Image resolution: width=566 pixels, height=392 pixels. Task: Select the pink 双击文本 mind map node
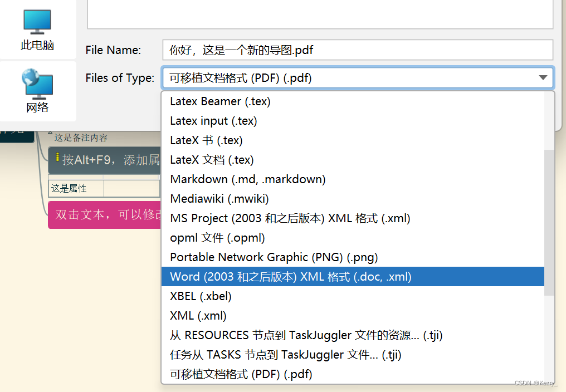[104, 215]
